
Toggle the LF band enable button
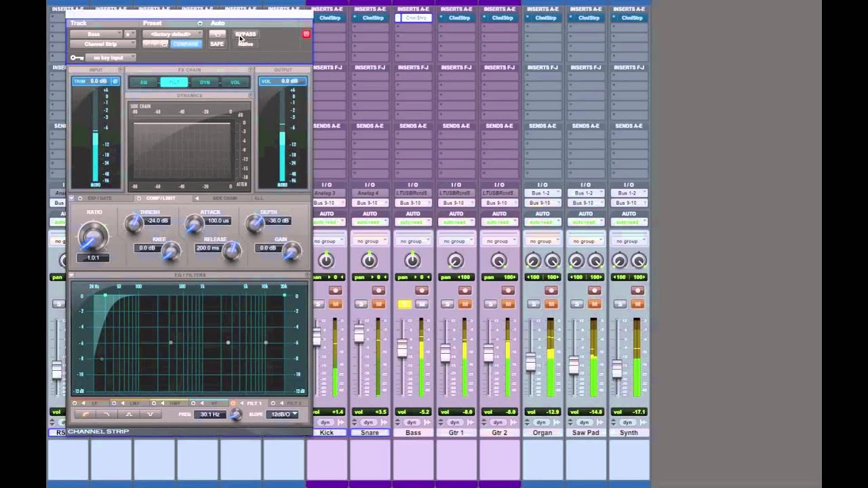pos(75,403)
